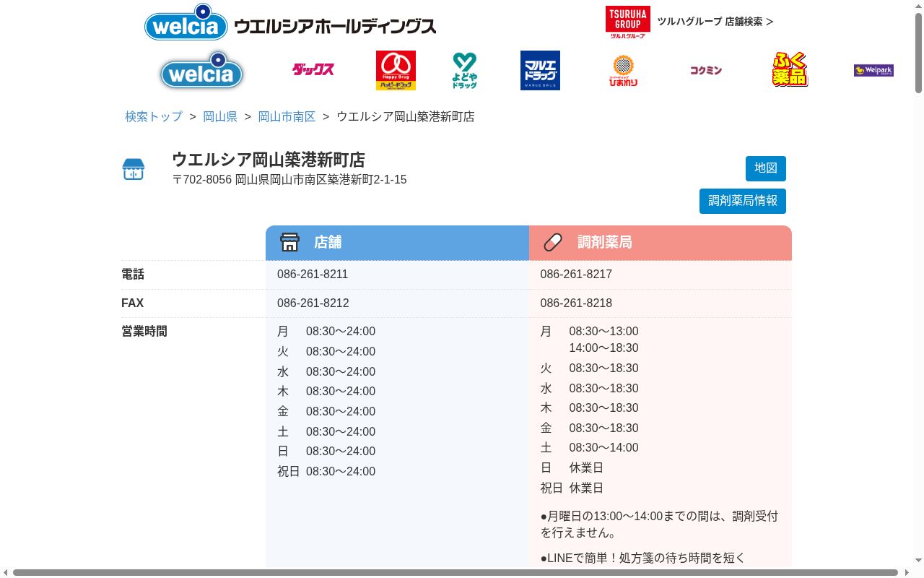This screenshot has height=578, width=924.
Task: Click the pharmacy phone number 086-261-8217
Action: pos(576,275)
